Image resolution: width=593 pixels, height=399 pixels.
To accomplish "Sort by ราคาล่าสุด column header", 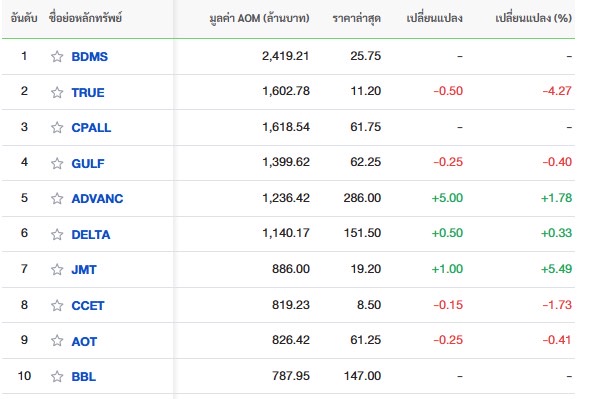I will tap(356, 18).
